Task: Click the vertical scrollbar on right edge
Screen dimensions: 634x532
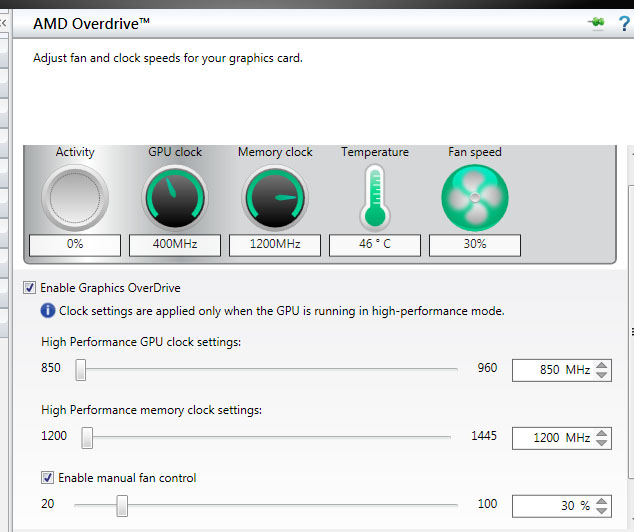Action: 631,331
